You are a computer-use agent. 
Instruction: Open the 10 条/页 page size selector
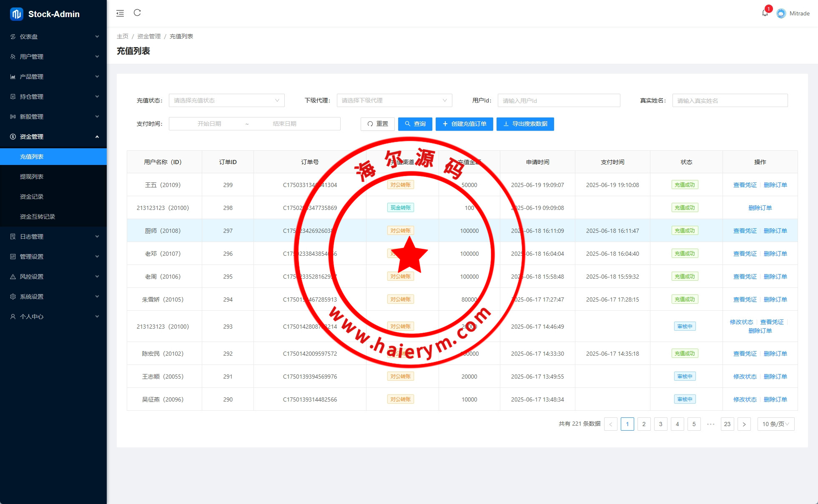(x=775, y=424)
